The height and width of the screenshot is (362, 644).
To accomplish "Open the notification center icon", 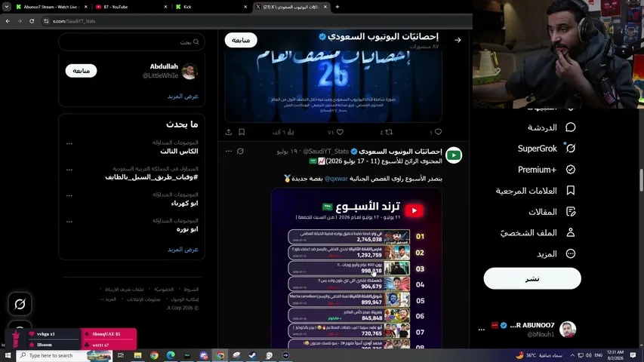I will [633, 355].
